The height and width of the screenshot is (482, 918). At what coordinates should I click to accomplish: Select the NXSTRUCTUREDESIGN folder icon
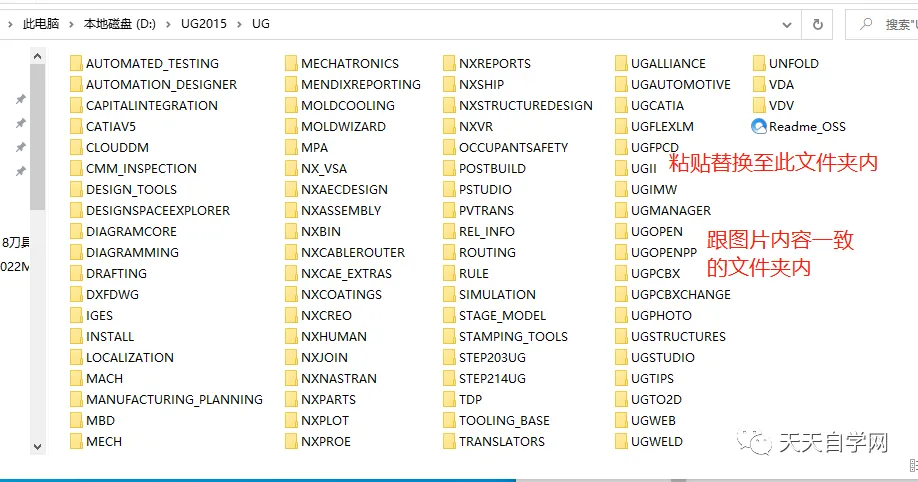449,105
